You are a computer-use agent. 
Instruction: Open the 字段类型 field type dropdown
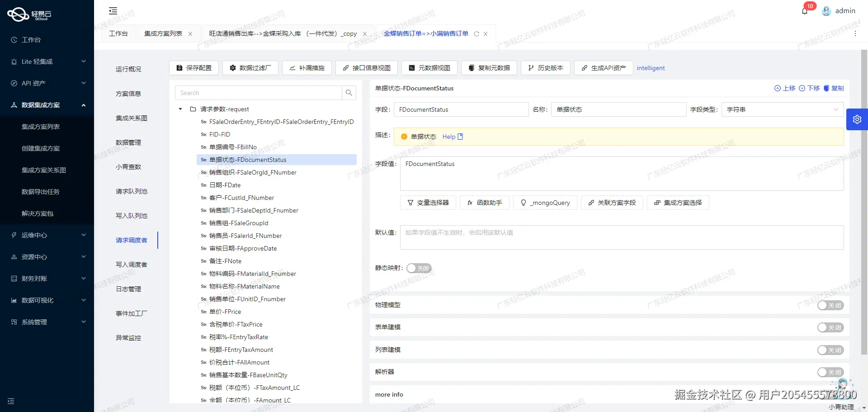(x=837, y=109)
